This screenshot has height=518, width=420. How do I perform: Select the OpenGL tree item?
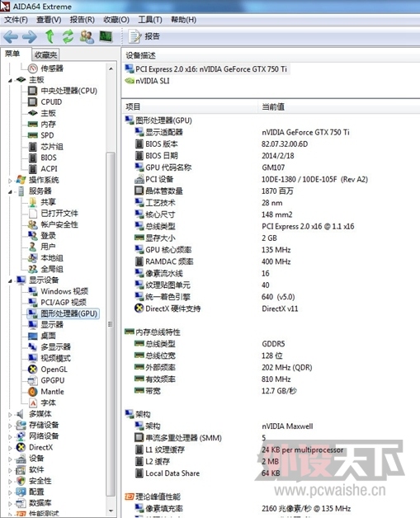pos(54,370)
